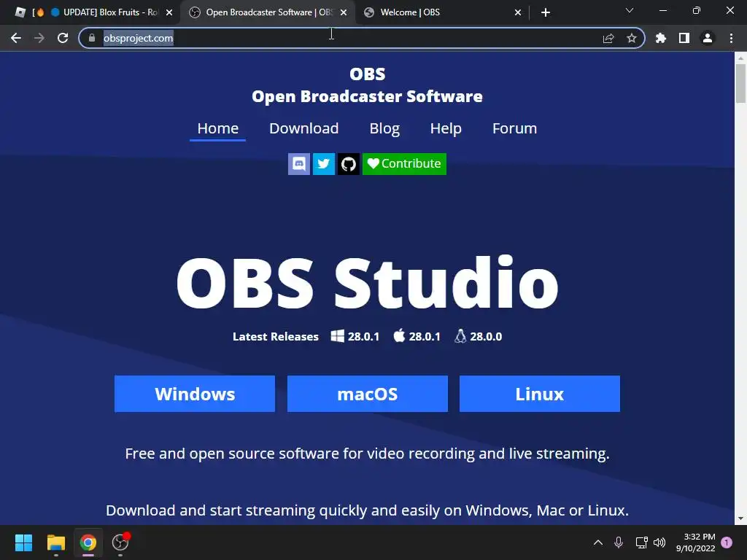Switch to the Blox Fruits Roblox tab
The height and width of the screenshot is (560, 747).
click(93, 12)
